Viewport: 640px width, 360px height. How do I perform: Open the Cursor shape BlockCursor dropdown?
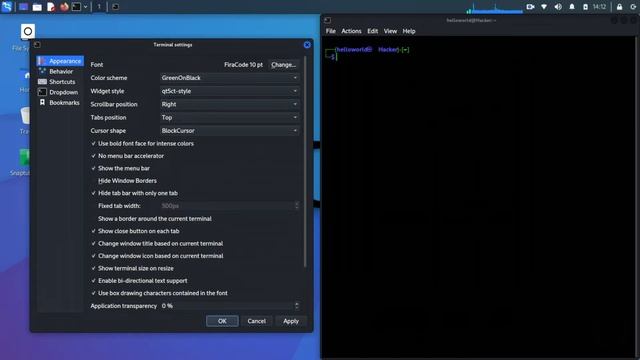(229, 131)
